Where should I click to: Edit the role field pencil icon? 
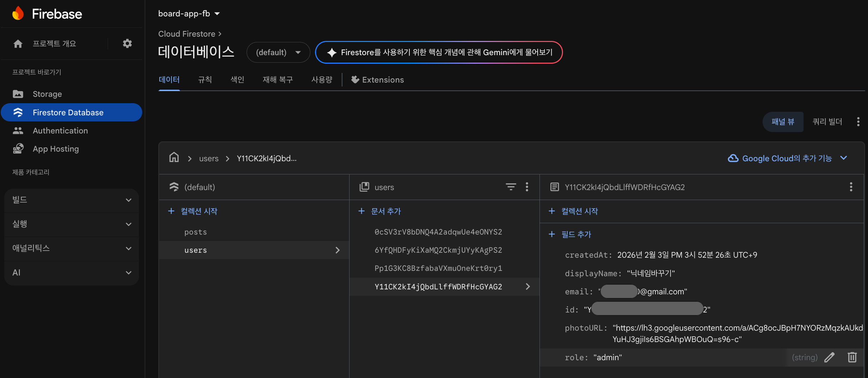click(830, 357)
